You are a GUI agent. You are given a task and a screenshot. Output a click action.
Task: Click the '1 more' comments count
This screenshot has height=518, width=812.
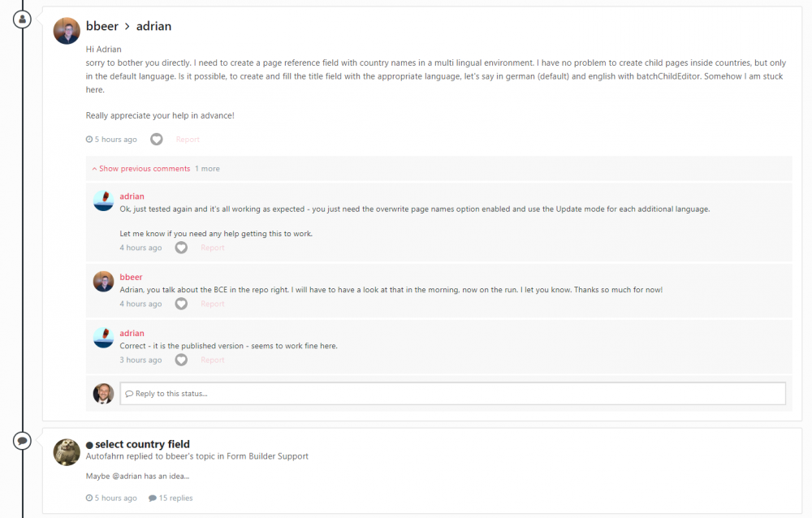point(207,169)
